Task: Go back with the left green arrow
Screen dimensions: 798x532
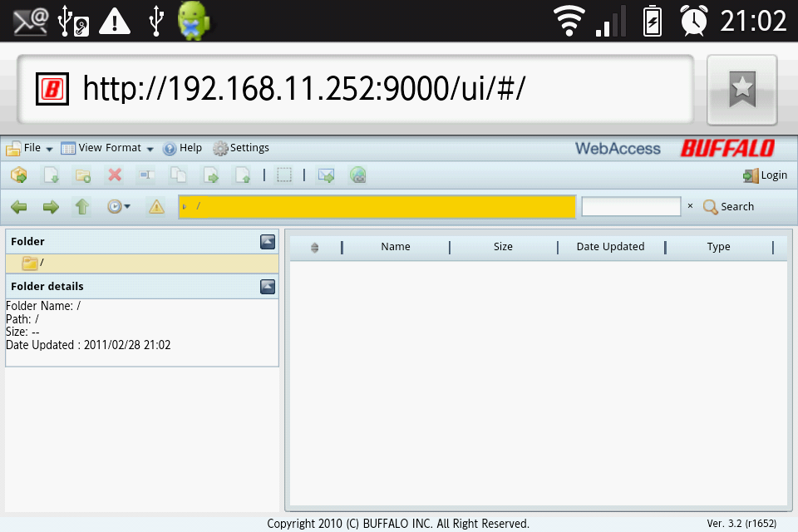Action: (19, 207)
